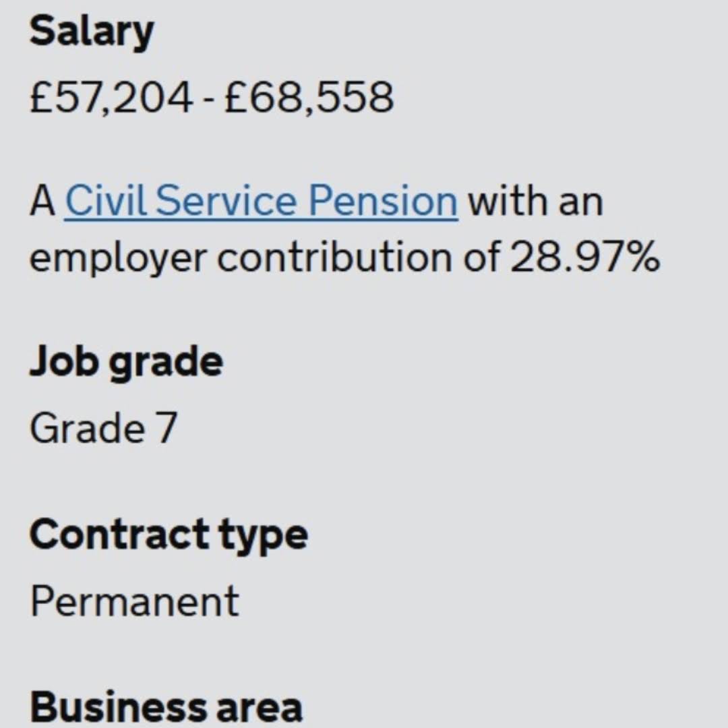Click the Job grade heading
This screenshot has height=728, width=728.
point(126,363)
